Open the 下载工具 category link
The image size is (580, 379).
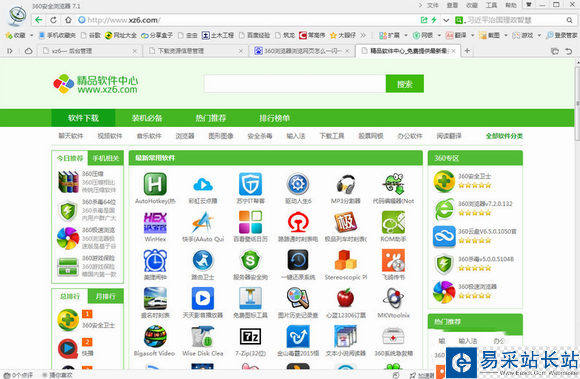pos(332,136)
